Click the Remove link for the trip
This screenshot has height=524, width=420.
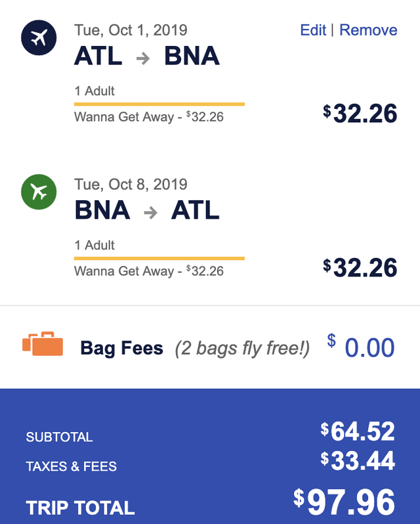click(368, 30)
